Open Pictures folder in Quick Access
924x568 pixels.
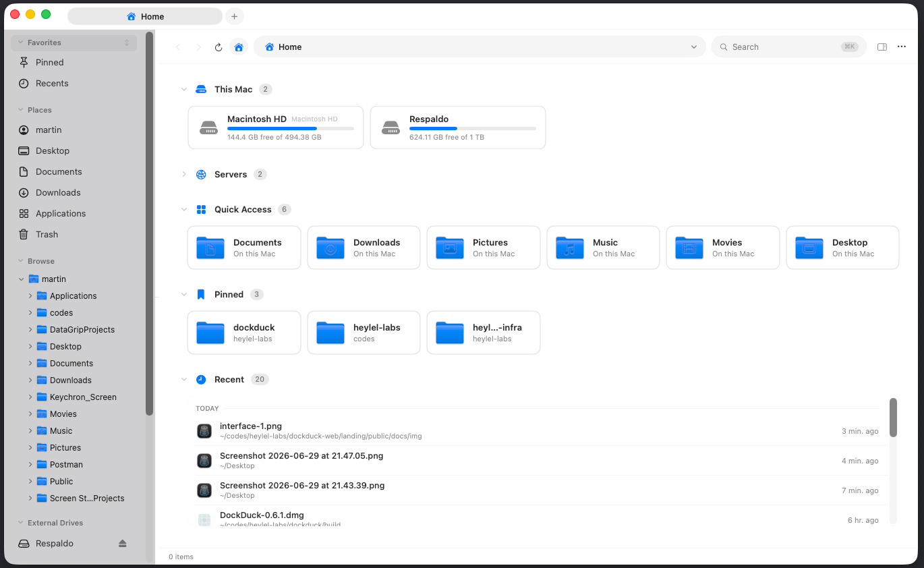(x=484, y=248)
